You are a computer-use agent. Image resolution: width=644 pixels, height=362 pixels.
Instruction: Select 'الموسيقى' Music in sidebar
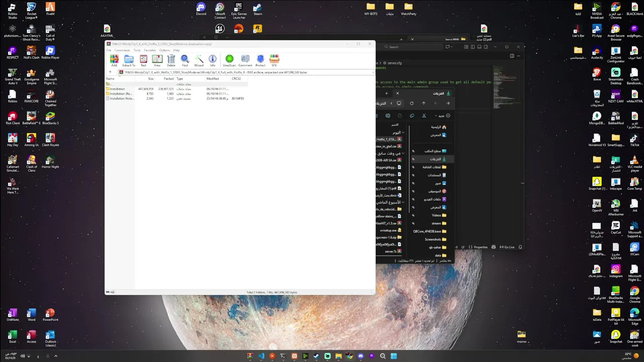(x=432, y=191)
